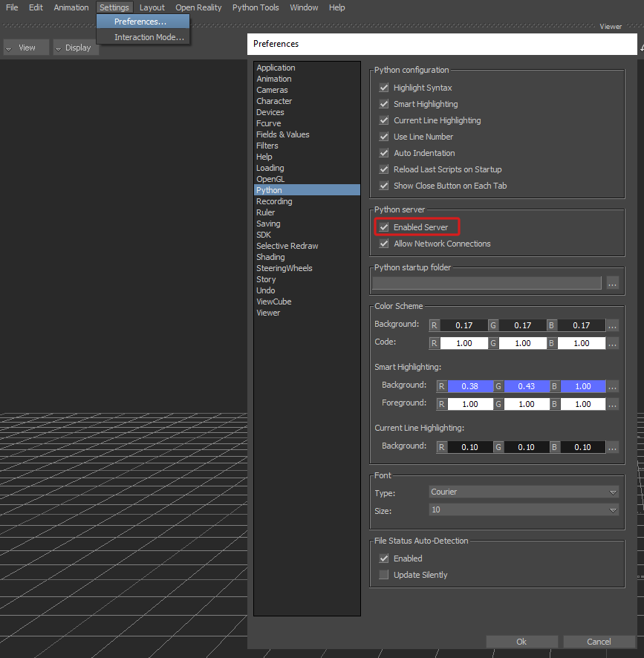Toggle Current Line Highlighting checkbox
644x658 pixels.
pos(384,120)
